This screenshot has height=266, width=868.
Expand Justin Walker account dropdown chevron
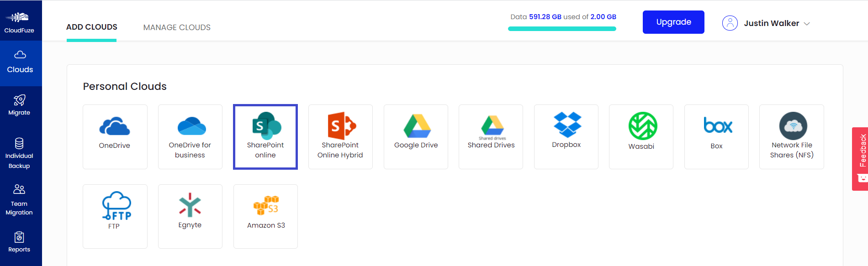point(807,24)
